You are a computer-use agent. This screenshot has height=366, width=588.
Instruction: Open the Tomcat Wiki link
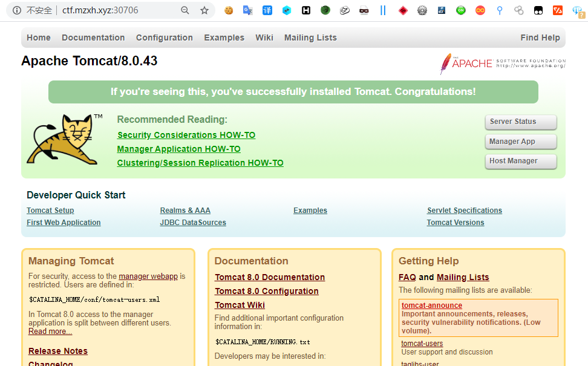point(240,305)
